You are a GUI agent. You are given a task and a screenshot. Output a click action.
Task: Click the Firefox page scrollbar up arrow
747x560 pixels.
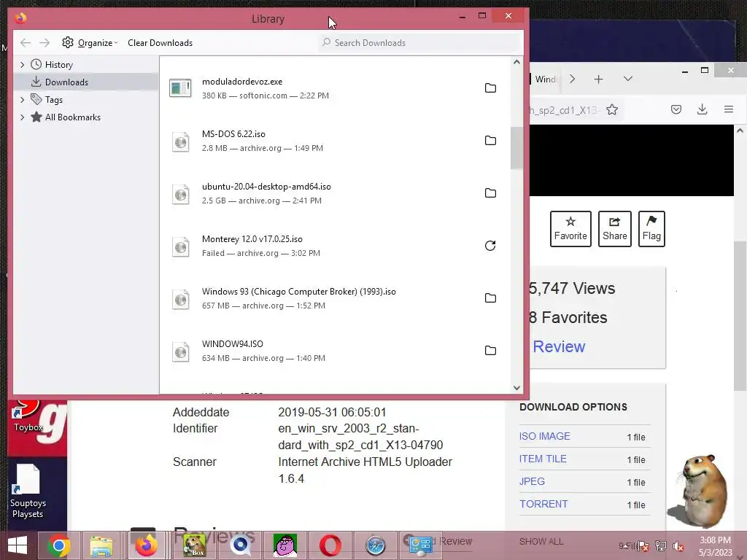740,131
